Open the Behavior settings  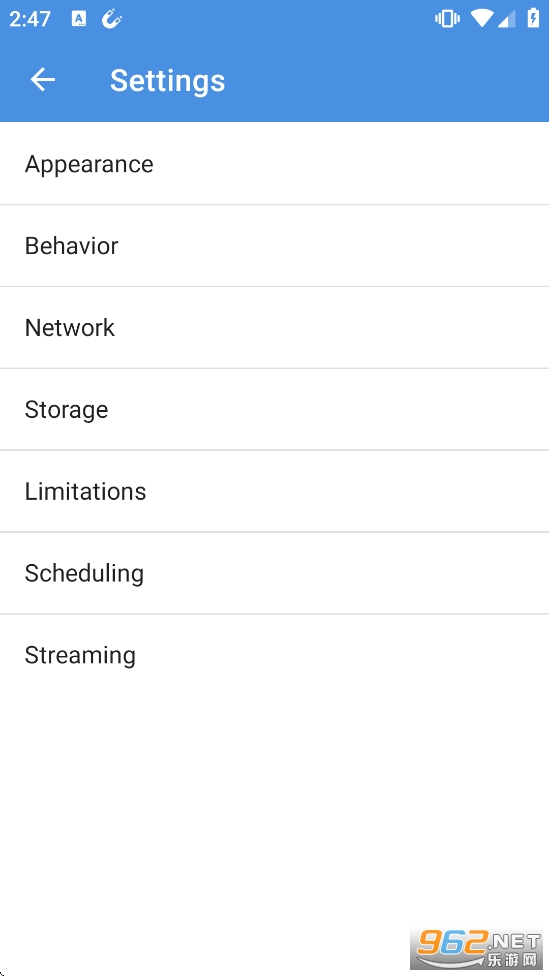274,246
